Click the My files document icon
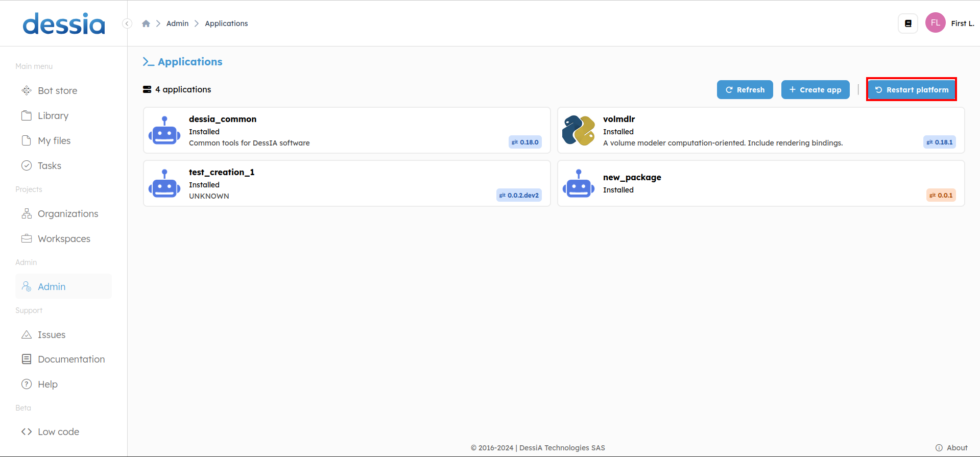 [x=27, y=140]
